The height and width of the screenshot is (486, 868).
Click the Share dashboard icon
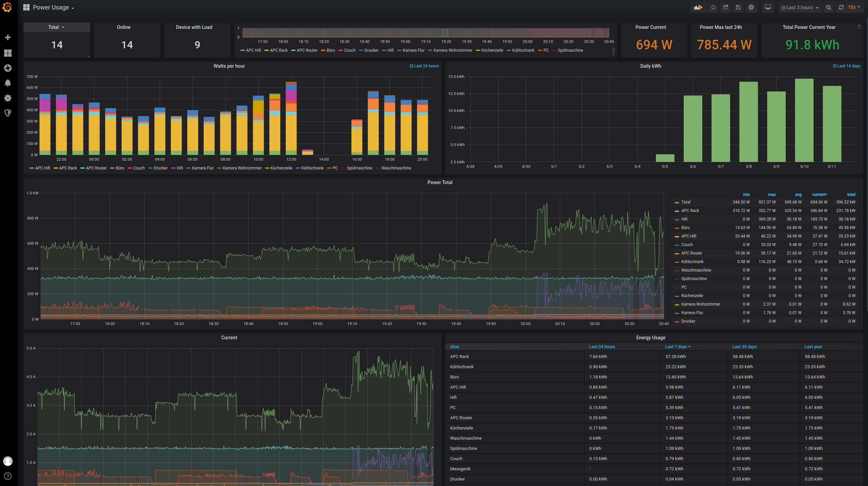click(726, 7)
